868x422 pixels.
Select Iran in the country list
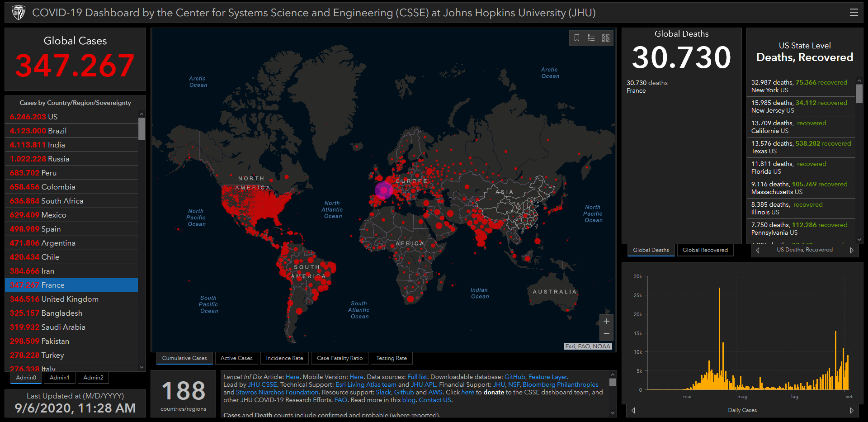point(71,271)
